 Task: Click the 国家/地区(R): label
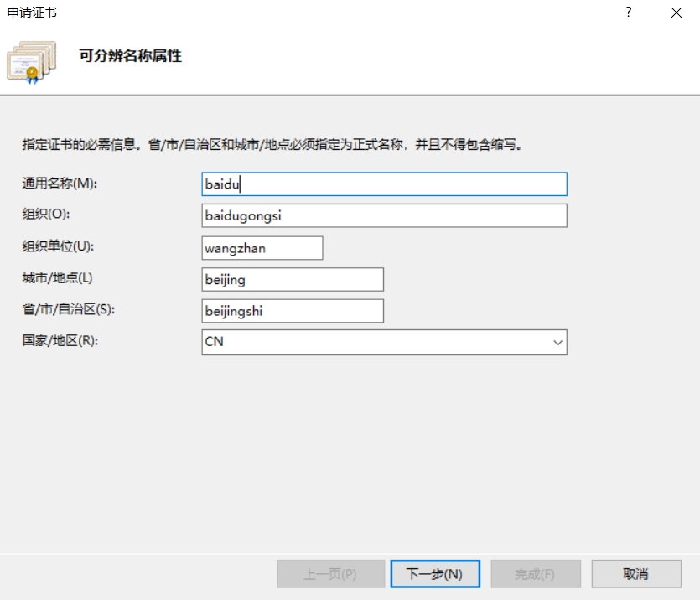pos(60,341)
